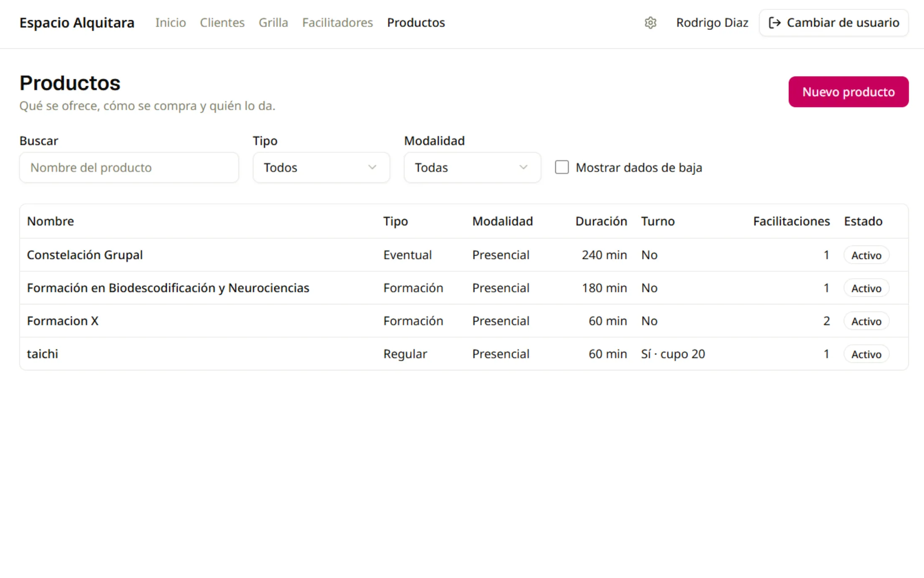Click the Nuevo producto button
This screenshot has height=578, width=924.
(x=848, y=92)
